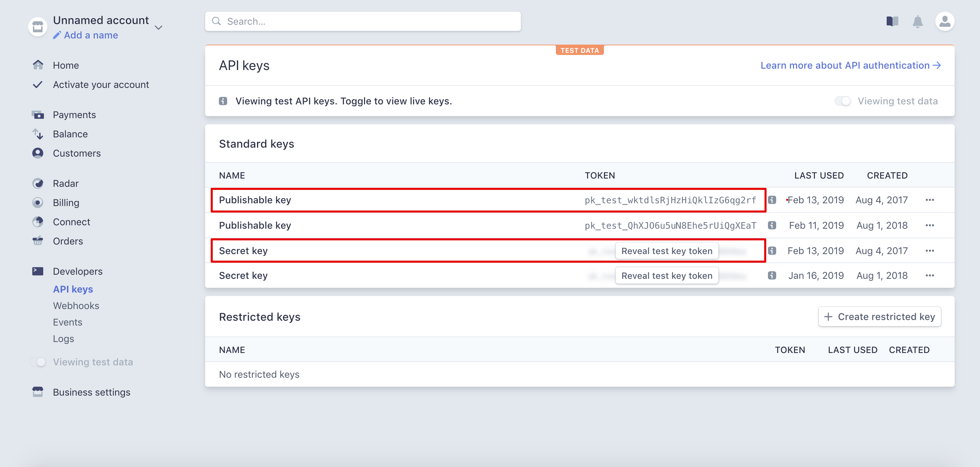
Task: Open the user profile avatar
Action: (945, 21)
